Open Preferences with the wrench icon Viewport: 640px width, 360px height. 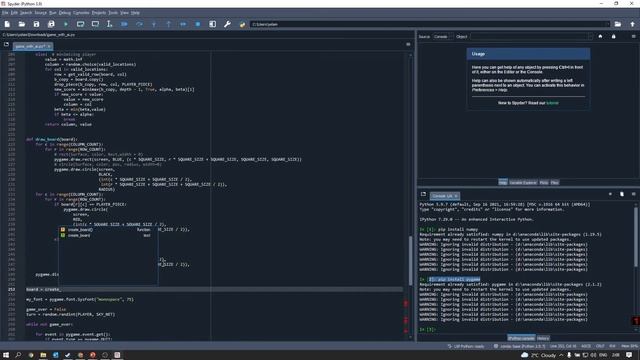[227, 24]
